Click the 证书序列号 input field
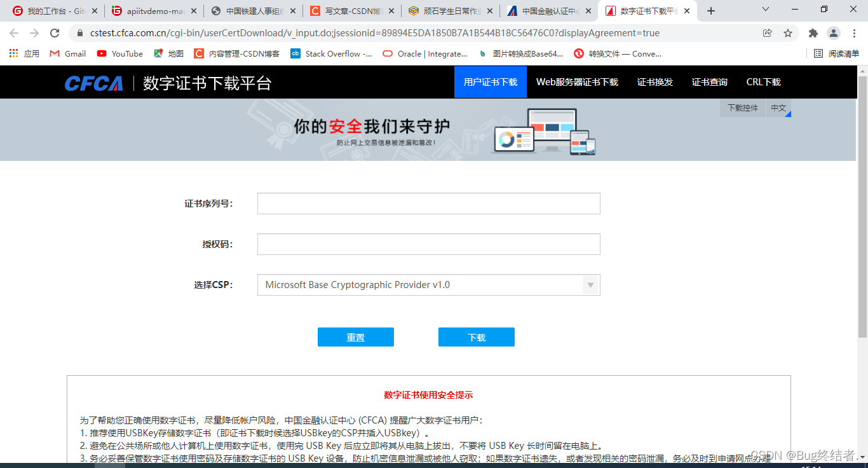The width and height of the screenshot is (868, 468). (x=429, y=203)
